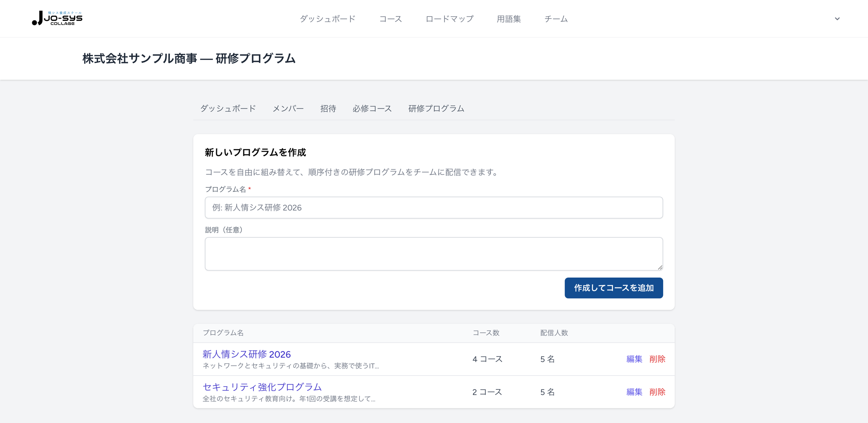Click the 作成してコースを追加 button
The image size is (868, 423).
(x=614, y=288)
